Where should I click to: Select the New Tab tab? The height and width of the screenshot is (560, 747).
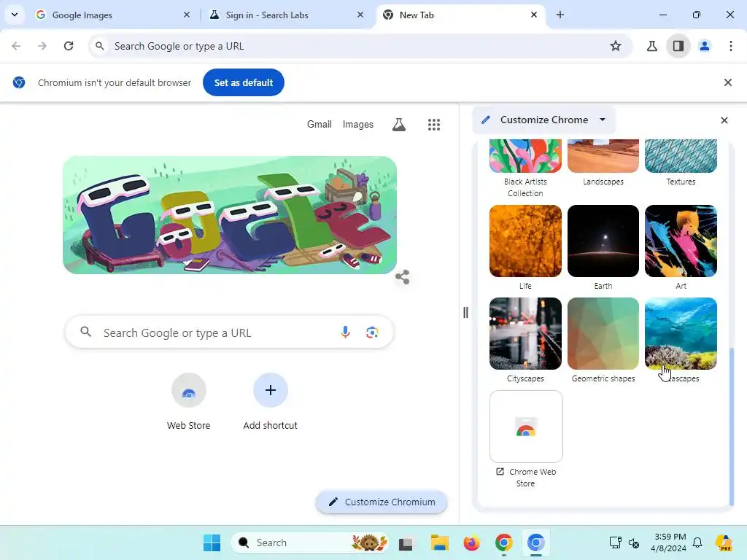[460, 15]
